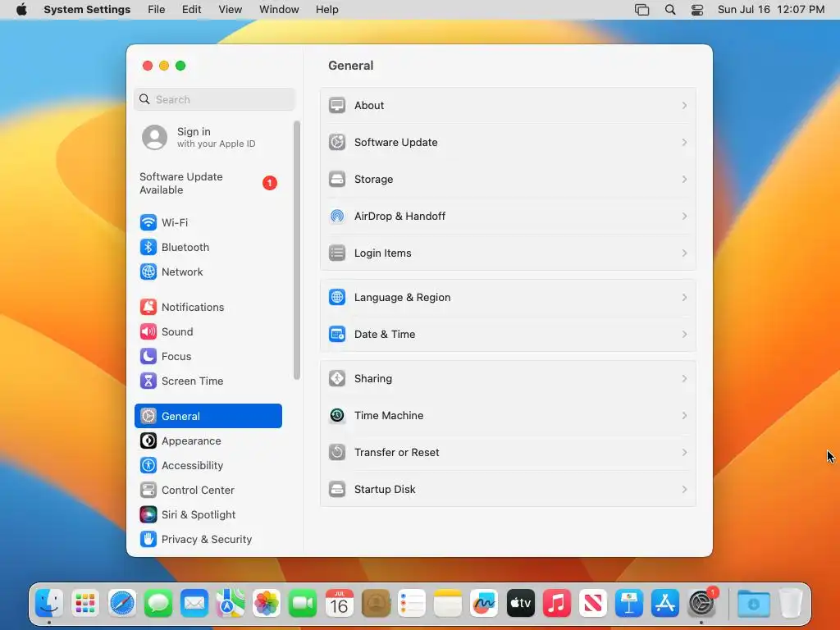Expand the Sharing row chevron
This screenshot has height=630, width=840.
(684, 379)
